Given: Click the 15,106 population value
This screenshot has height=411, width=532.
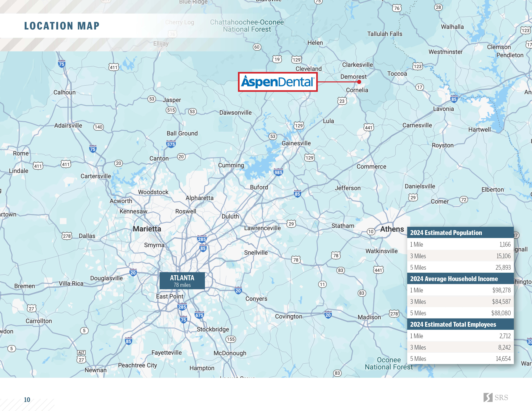Looking at the screenshot, I should pyautogui.click(x=503, y=256).
